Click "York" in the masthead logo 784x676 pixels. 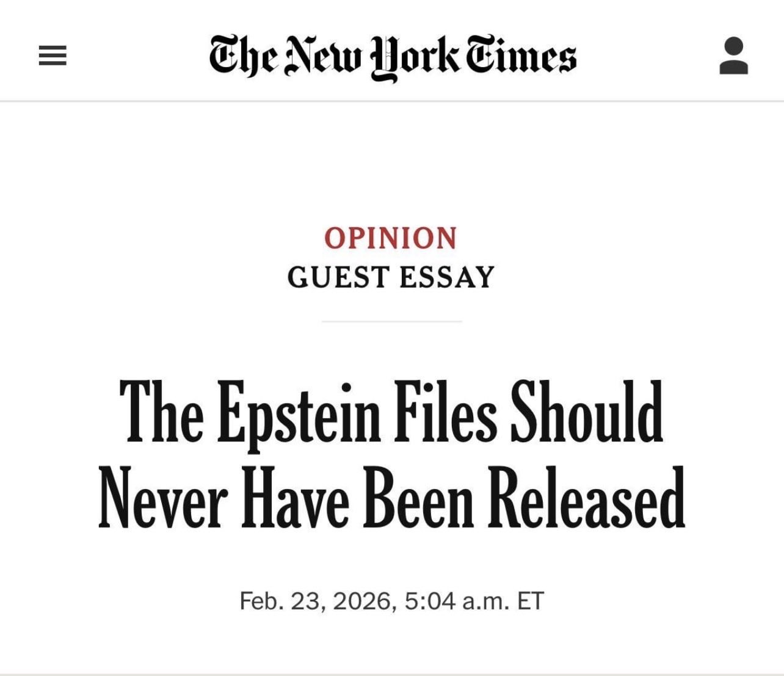415,57
